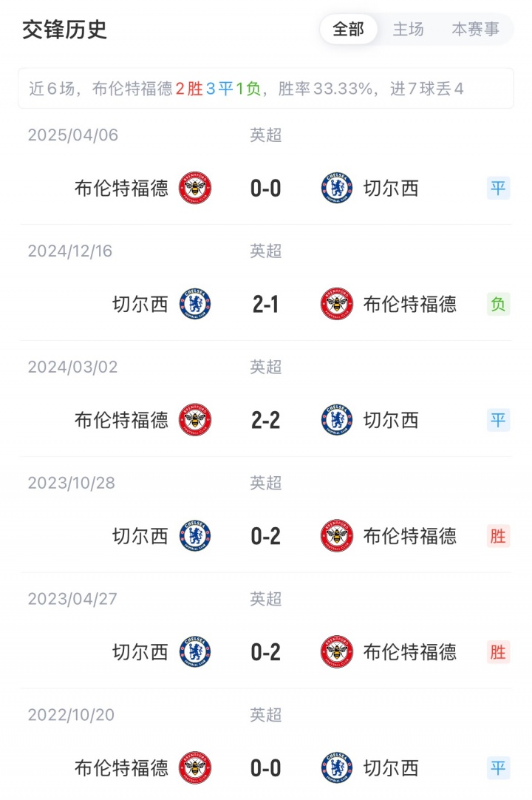Click the 胜 badge on 2023/10/28 match

click(499, 536)
